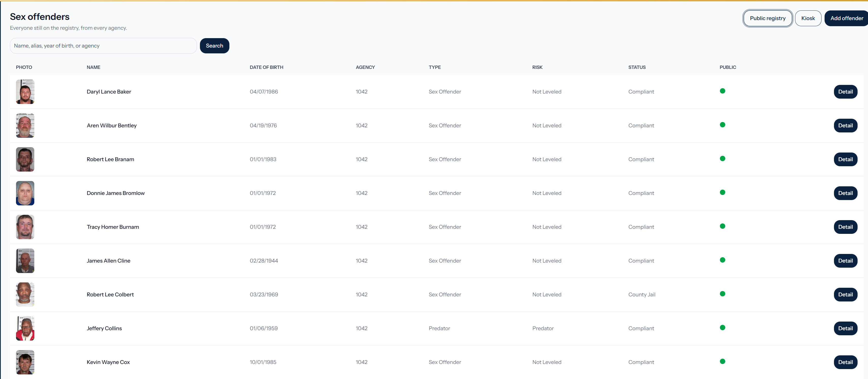This screenshot has width=868, height=379.
Task: Click birth date 02/28/1944
Action: coord(263,261)
